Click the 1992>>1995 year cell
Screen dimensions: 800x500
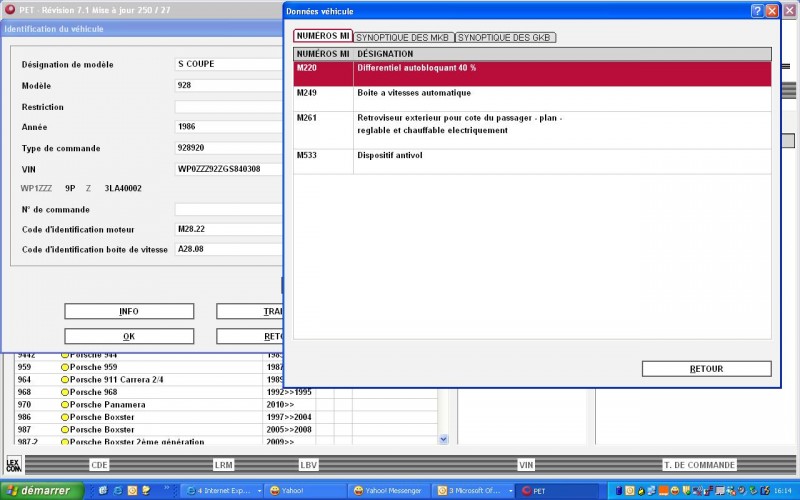(289, 392)
